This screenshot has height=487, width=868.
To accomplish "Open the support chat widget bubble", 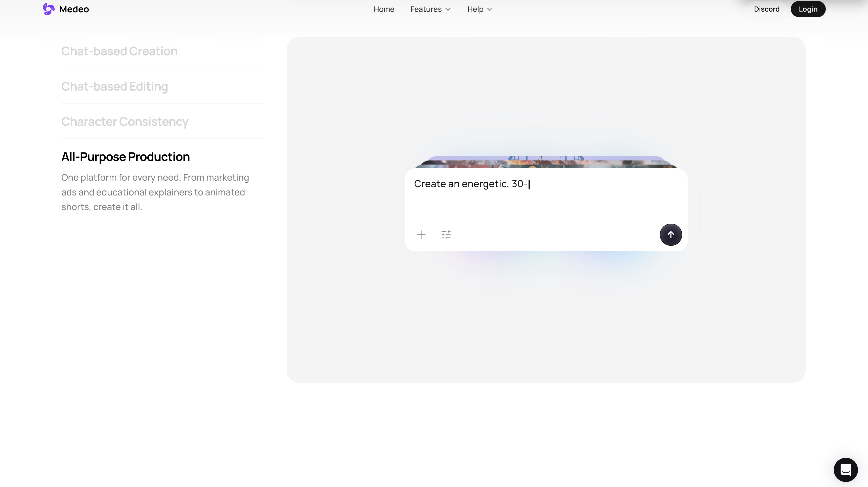I will point(845,469).
